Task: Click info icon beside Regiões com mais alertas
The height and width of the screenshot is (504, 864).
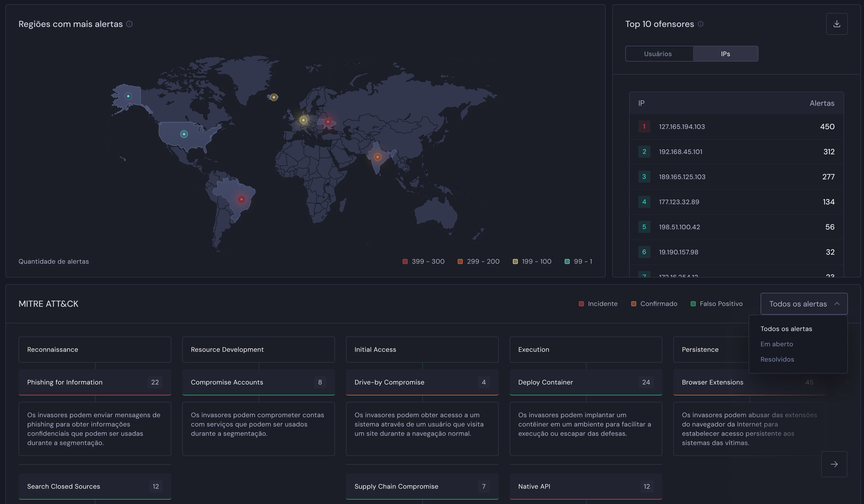Action: tap(129, 24)
